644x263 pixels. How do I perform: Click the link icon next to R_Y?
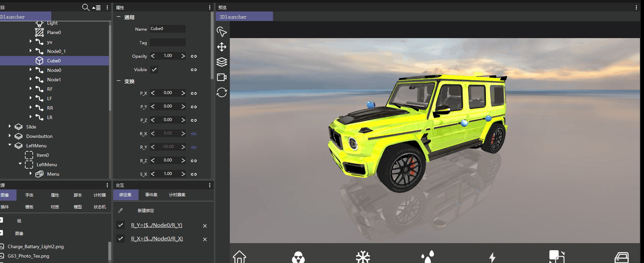[x=194, y=147]
